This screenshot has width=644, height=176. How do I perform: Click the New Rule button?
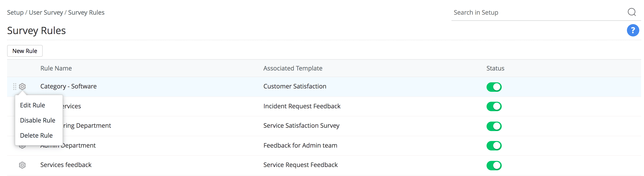click(x=25, y=51)
